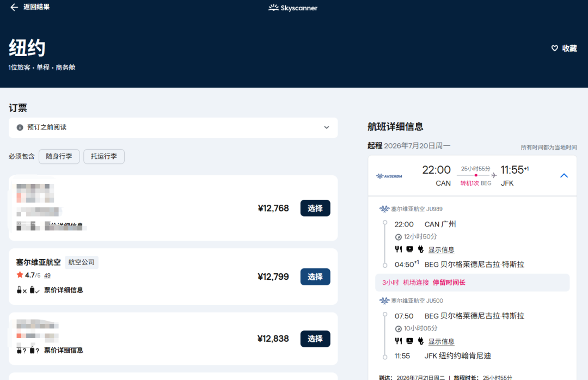588x380 pixels.
Task: Toggle the 随身行李 filter chip
Action: coord(59,156)
